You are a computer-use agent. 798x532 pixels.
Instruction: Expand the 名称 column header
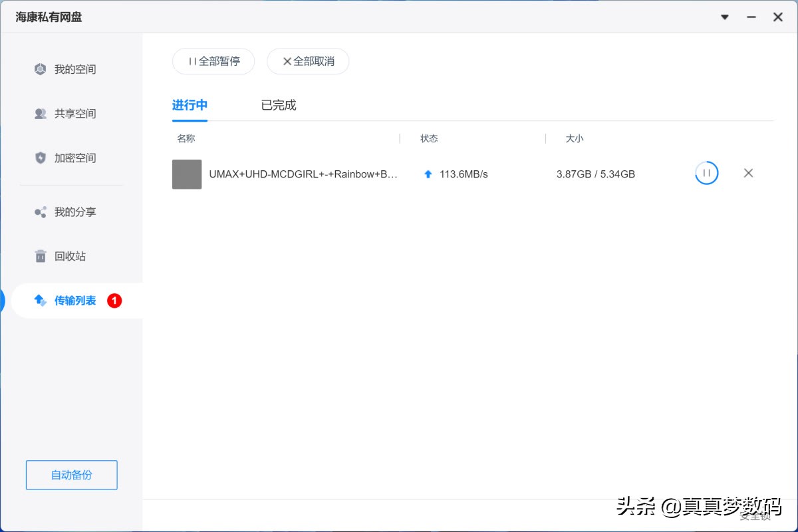186,138
